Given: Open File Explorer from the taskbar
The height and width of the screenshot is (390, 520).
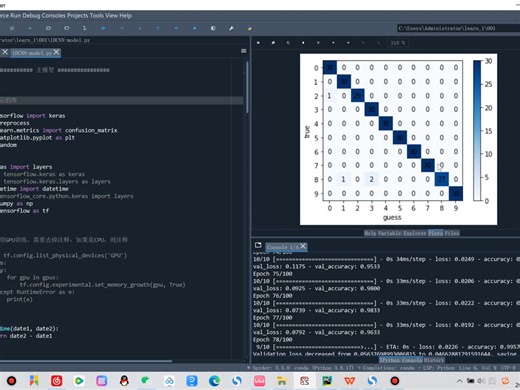Looking at the screenshot, I should [x=282, y=381].
